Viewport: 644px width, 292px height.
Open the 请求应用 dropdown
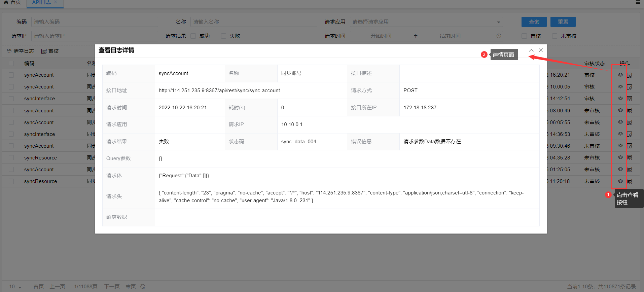pos(426,22)
